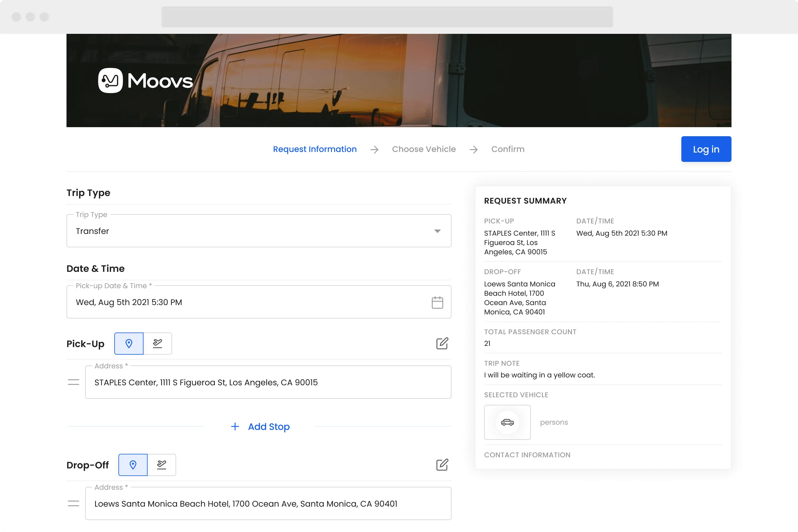Switch Pick-Up to airport plane mode
Image resolution: width=798 pixels, height=532 pixels.
(x=157, y=343)
